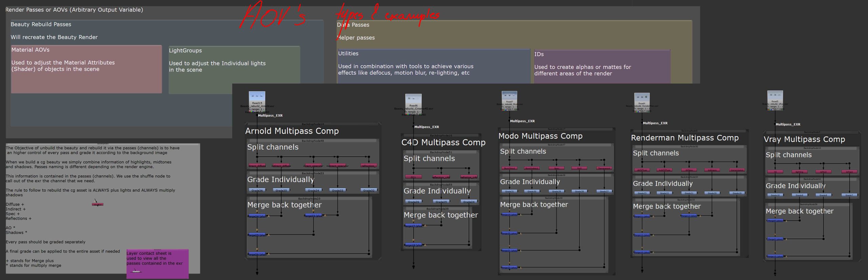The width and height of the screenshot is (868, 280).
Task: Select the Transparent shuffle node in Modo comp
Action: pyautogui.click(x=604, y=168)
